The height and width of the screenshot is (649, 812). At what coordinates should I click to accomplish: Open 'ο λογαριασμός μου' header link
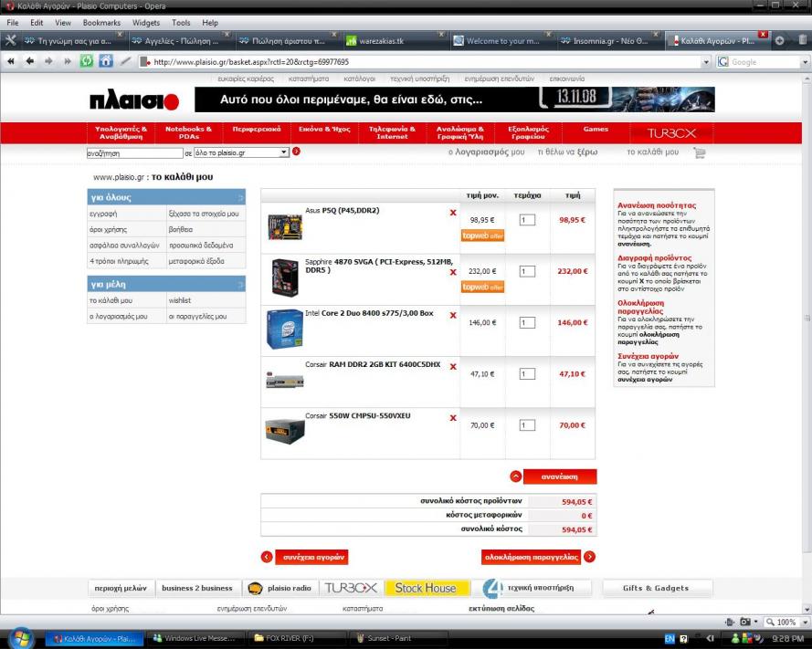486,152
